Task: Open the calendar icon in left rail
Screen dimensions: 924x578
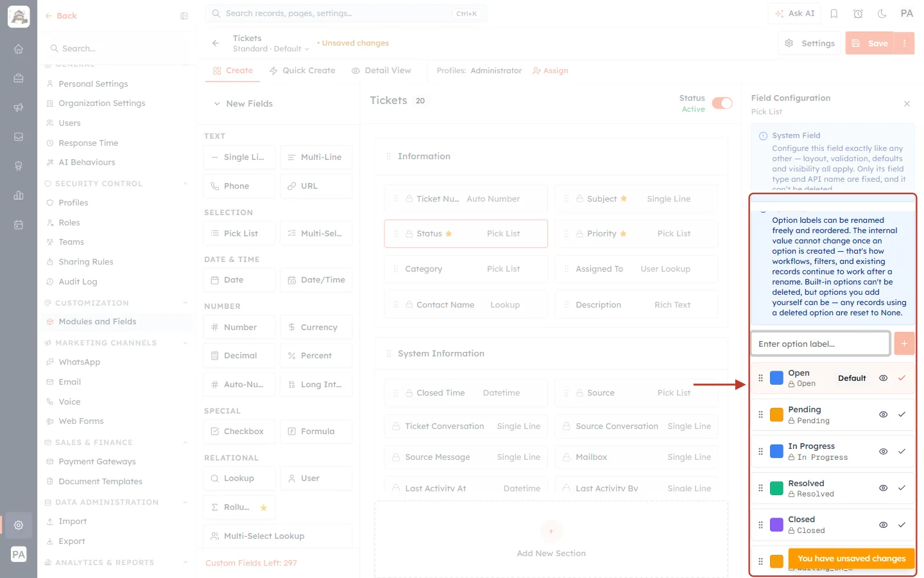Action: pyautogui.click(x=19, y=225)
